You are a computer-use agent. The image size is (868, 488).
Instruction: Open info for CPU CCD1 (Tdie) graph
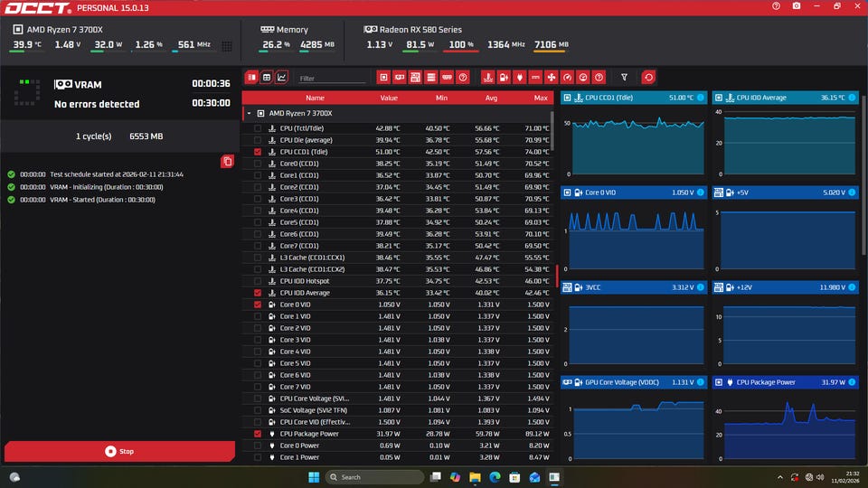[700, 98]
